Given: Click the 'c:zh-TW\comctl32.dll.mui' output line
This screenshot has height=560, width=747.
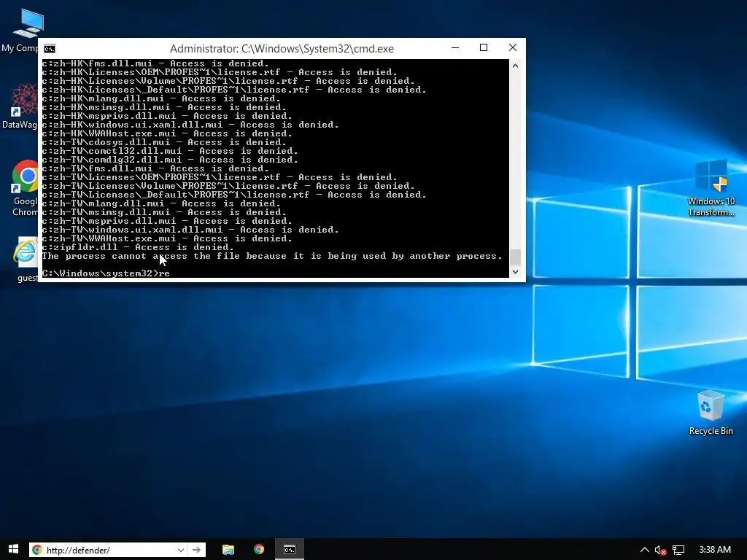Looking at the screenshot, I should pyautogui.click(x=169, y=151).
